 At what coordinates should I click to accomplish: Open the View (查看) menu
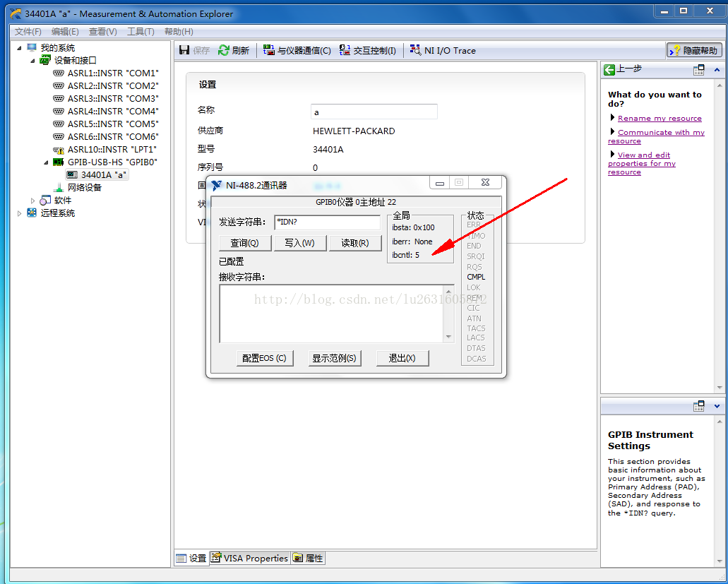(x=103, y=32)
